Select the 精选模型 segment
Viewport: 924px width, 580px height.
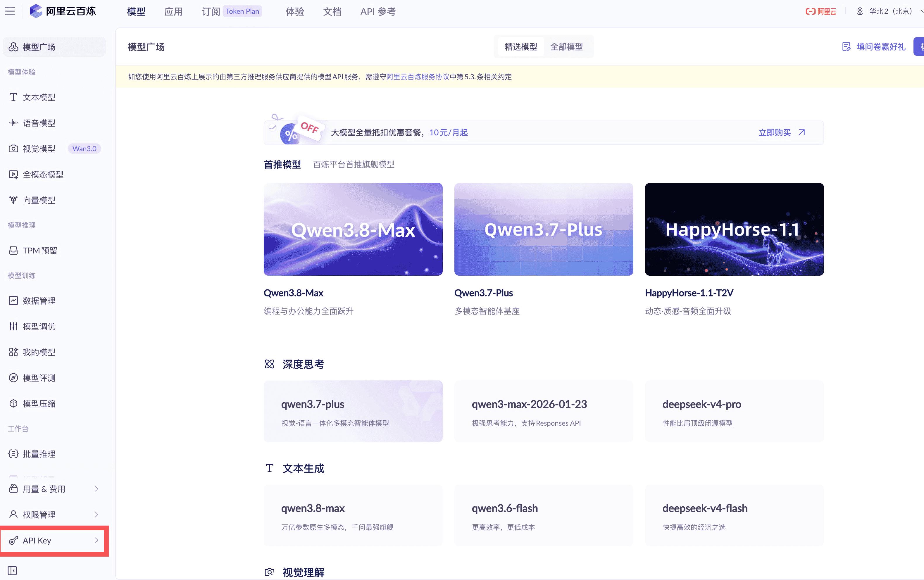coord(520,47)
